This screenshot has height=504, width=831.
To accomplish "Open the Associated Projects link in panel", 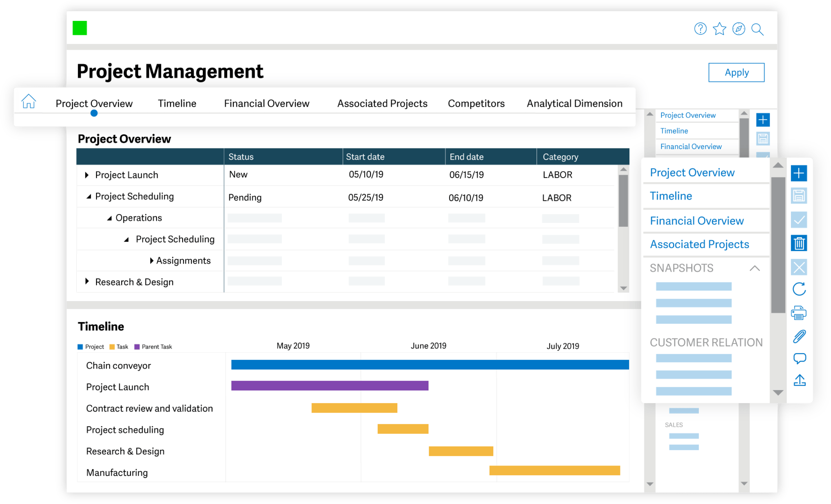I will pyautogui.click(x=700, y=244).
